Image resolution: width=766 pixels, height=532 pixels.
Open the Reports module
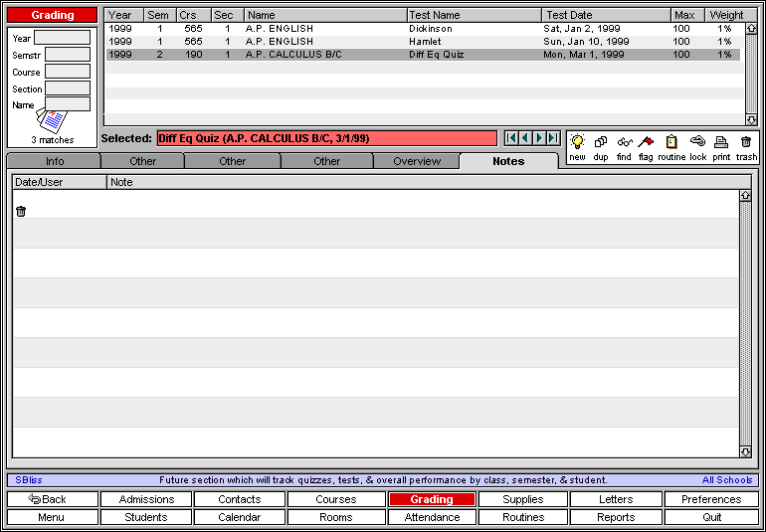click(x=616, y=517)
